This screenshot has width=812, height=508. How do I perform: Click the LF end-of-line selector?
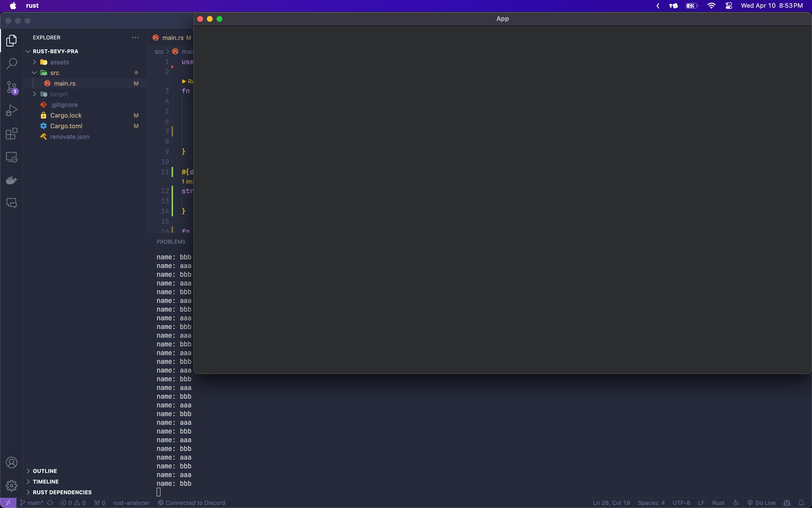(701, 503)
